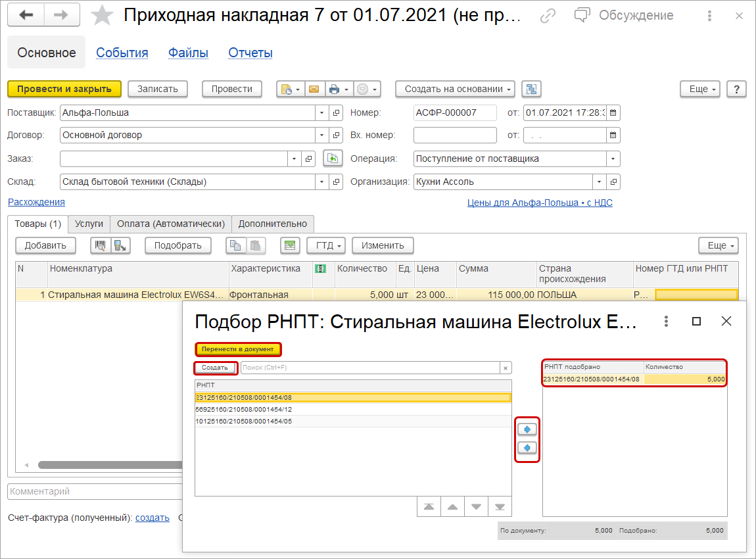
Task: Open the three-dot menu in document header
Action: [x=709, y=15]
